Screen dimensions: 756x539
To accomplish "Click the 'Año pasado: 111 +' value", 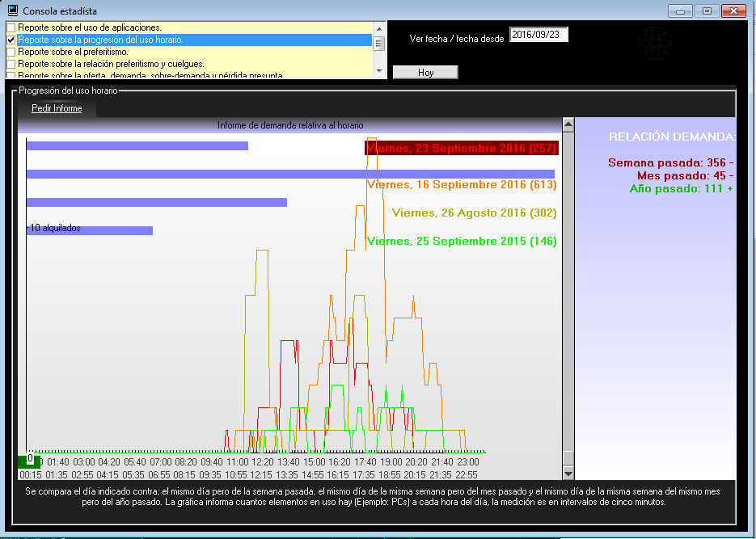I will coord(682,189).
